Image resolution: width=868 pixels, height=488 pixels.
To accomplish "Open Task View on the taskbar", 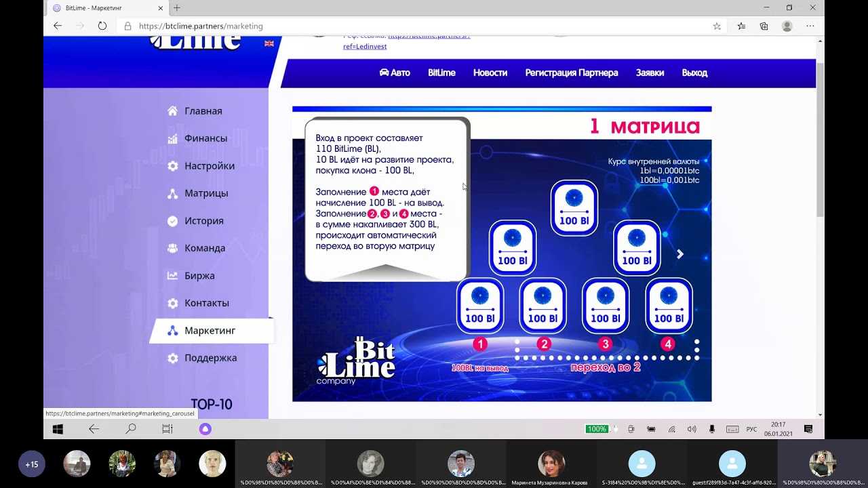I will (x=167, y=429).
